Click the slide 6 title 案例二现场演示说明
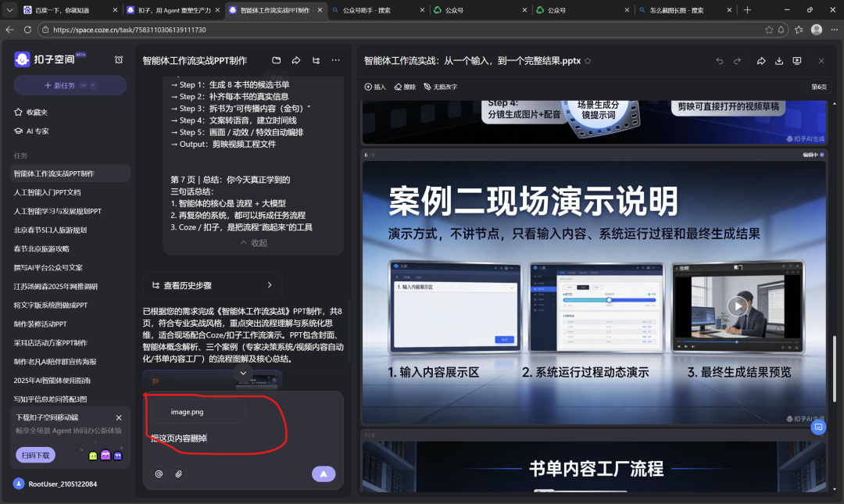844x504 pixels. pos(534,201)
